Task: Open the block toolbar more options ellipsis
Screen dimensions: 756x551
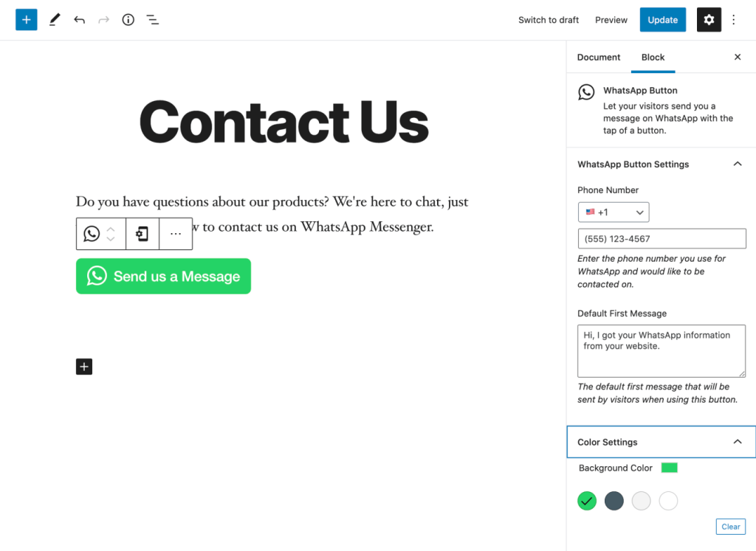Action: pyautogui.click(x=176, y=234)
